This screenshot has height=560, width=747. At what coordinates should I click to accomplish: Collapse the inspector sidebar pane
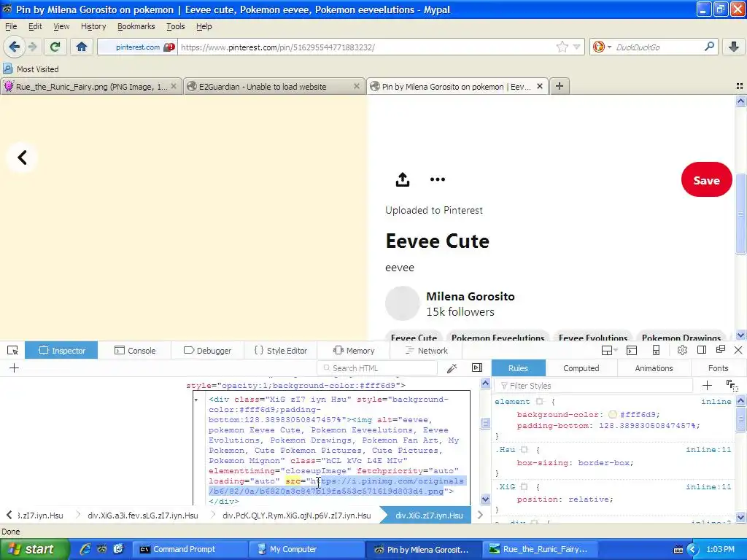(477, 367)
